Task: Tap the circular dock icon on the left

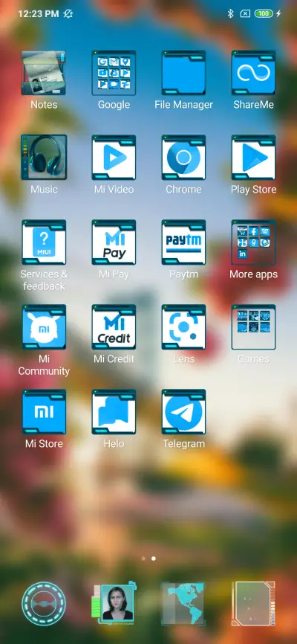Action: tap(44, 603)
